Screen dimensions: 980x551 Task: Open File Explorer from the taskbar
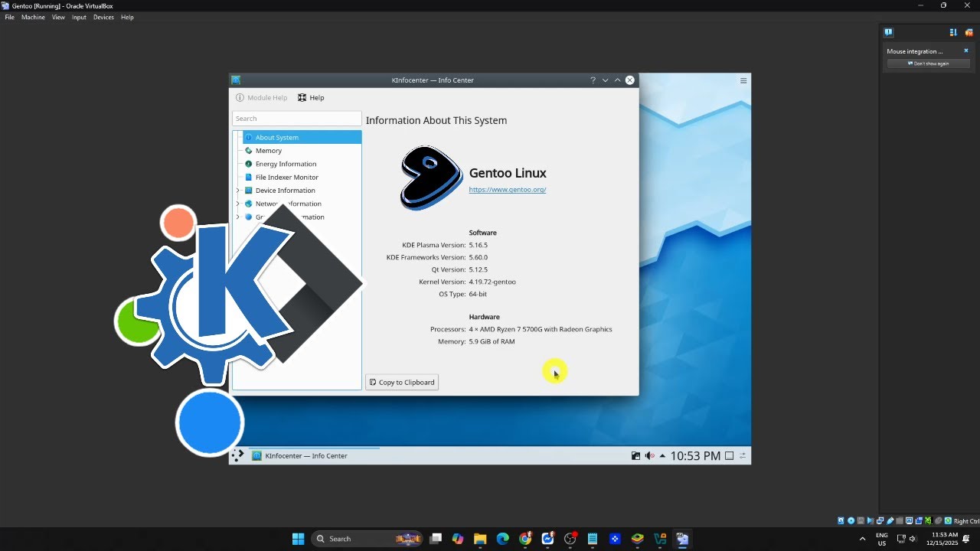click(480, 539)
